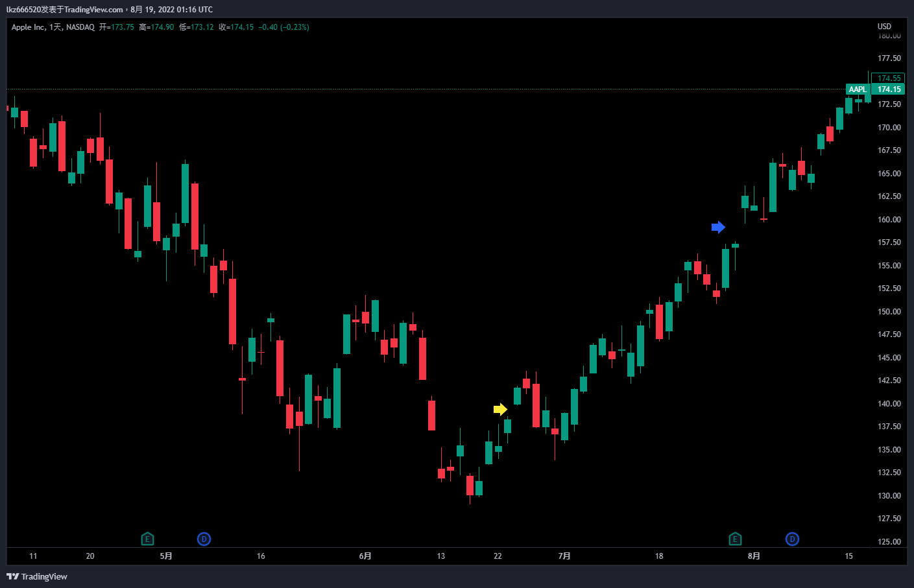The height and width of the screenshot is (588, 914).
Task: Click the 高=174.90 high value
Action: pos(156,27)
